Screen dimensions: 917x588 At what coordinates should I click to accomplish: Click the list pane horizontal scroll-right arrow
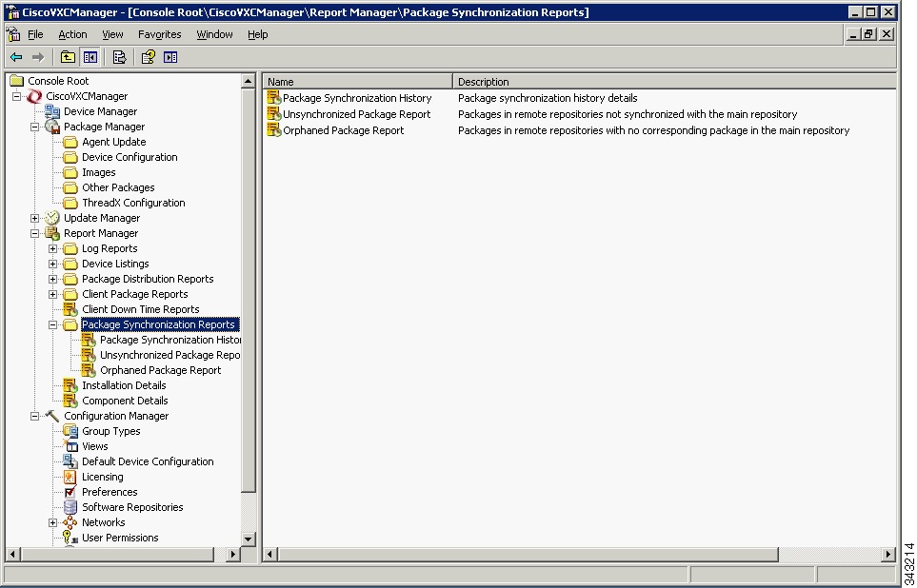[888, 554]
